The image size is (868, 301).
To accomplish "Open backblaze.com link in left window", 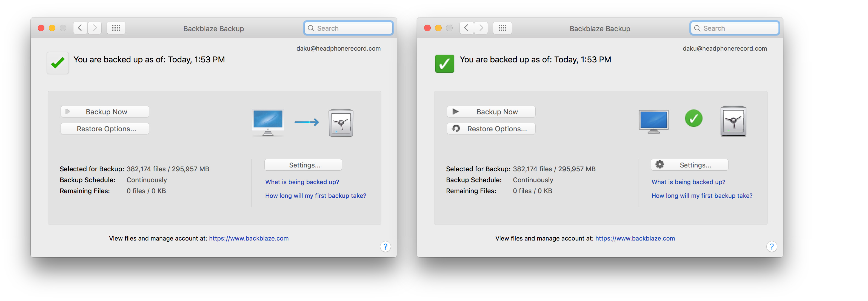I will (x=249, y=238).
